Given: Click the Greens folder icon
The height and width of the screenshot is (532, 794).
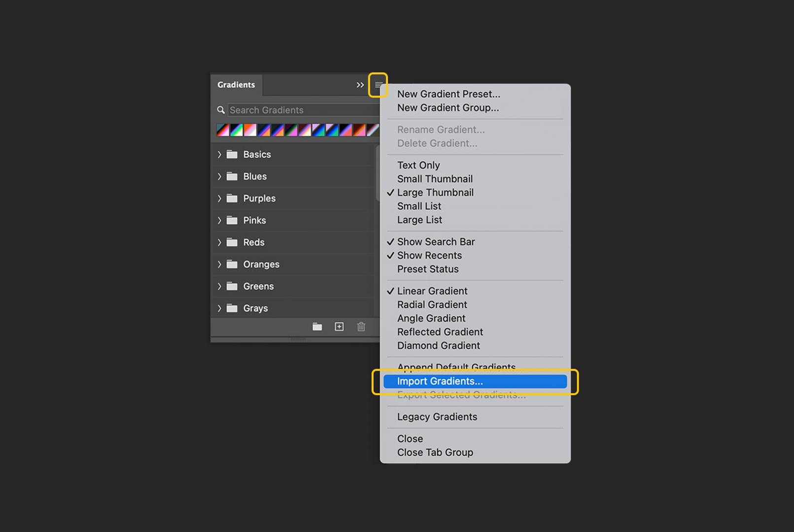Looking at the screenshot, I should [x=232, y=286].
